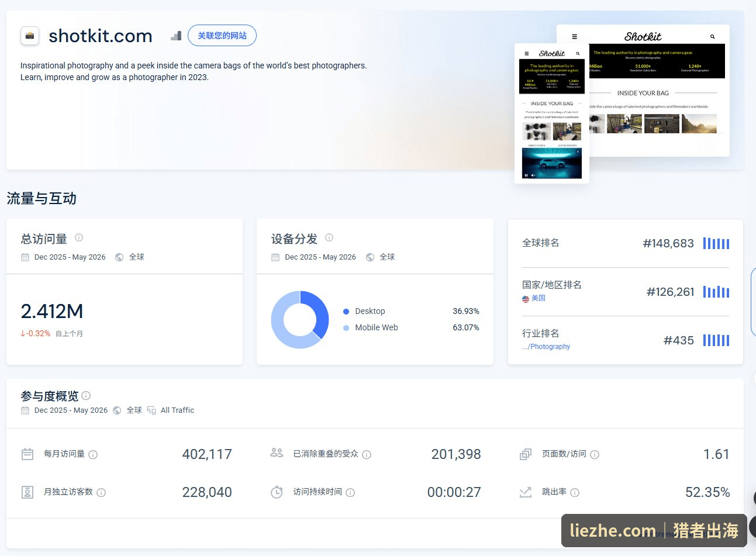Image resolution: width=756 pixels, height=556 pixels.
Task: Click the calendar icon in 参与度概览 header
Action: (x=25, y=410)
